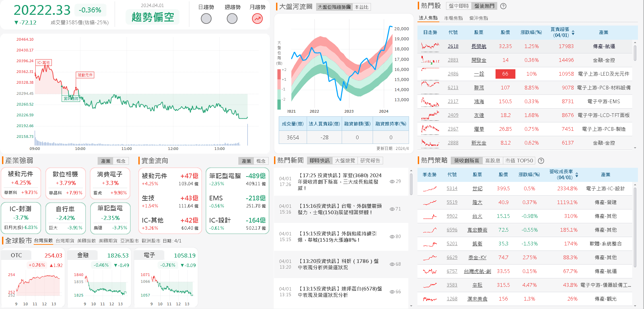The height and width of the screenshot is (309, 644).
Task: Select 概念 in 產業強弱 panel
Action: pyautogui.click(x=121, y=161)
